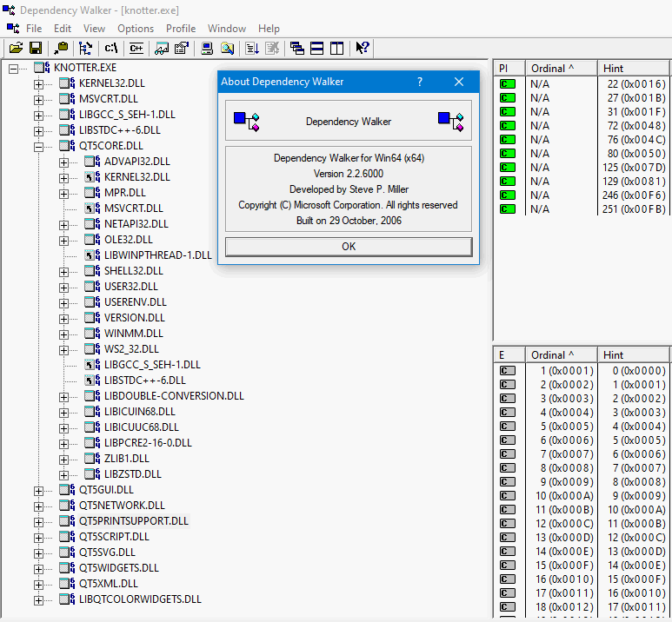The image size is (672, 622).
Task: Open the Help menu
Action: pos(269,29)
